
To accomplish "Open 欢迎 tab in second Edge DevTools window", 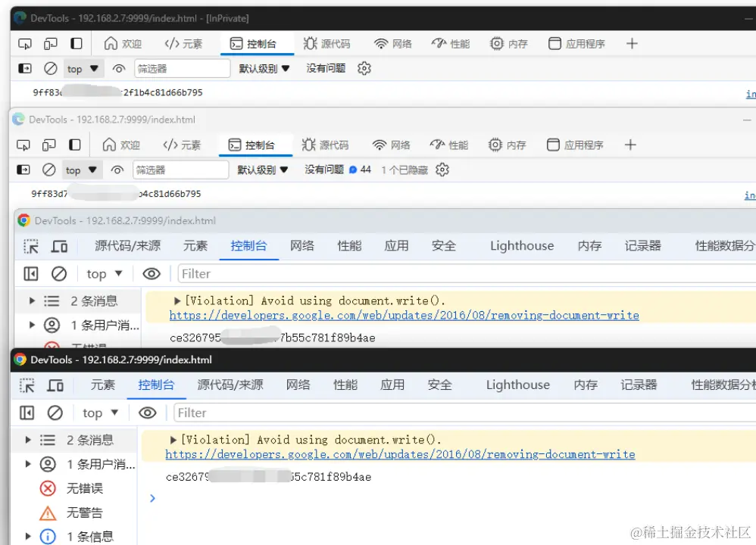I will [121, 145].
